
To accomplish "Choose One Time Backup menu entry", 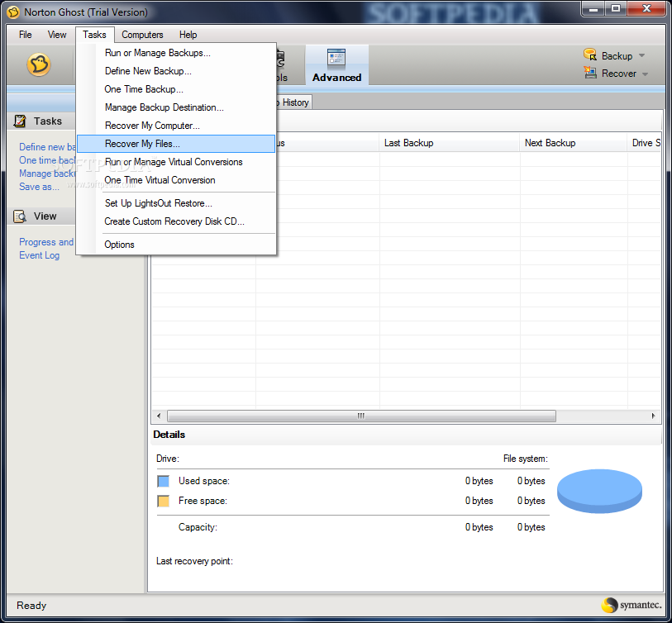I will [x=176, y=89].
